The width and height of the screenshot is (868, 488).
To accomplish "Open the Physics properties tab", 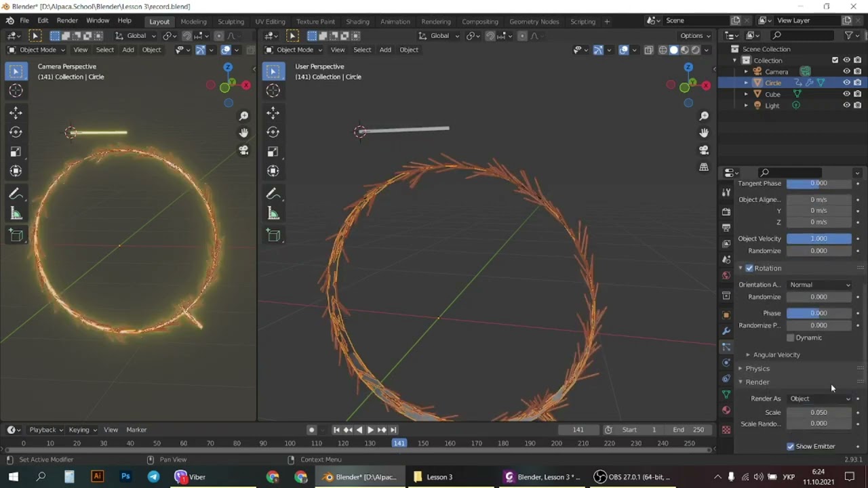I will pyautogui.click(x=726, y=363).
